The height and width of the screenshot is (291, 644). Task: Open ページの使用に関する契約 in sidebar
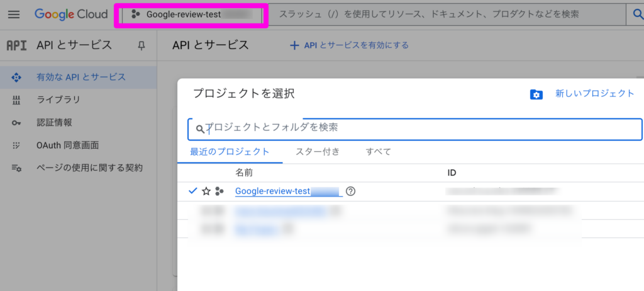click(x=78, y=168)
